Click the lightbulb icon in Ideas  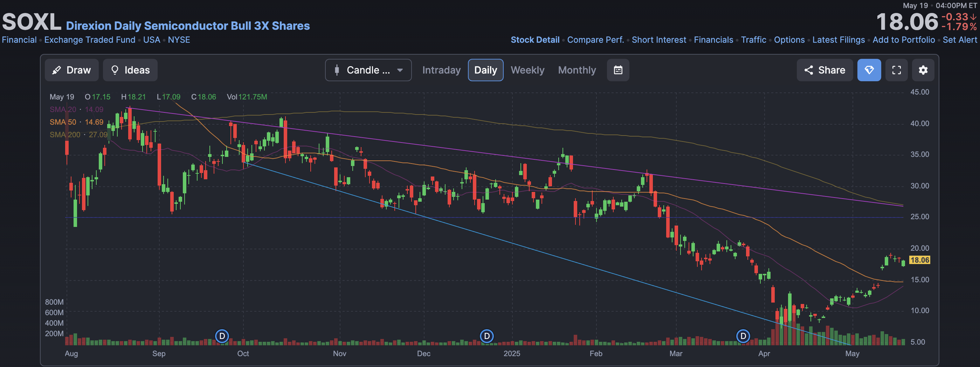click(115, 70)
